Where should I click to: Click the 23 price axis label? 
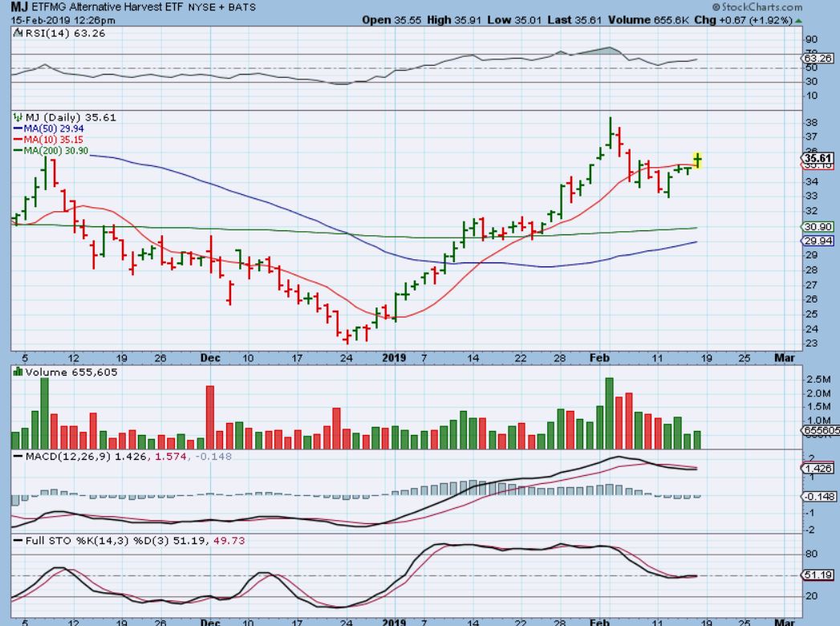tap(812, 343)
